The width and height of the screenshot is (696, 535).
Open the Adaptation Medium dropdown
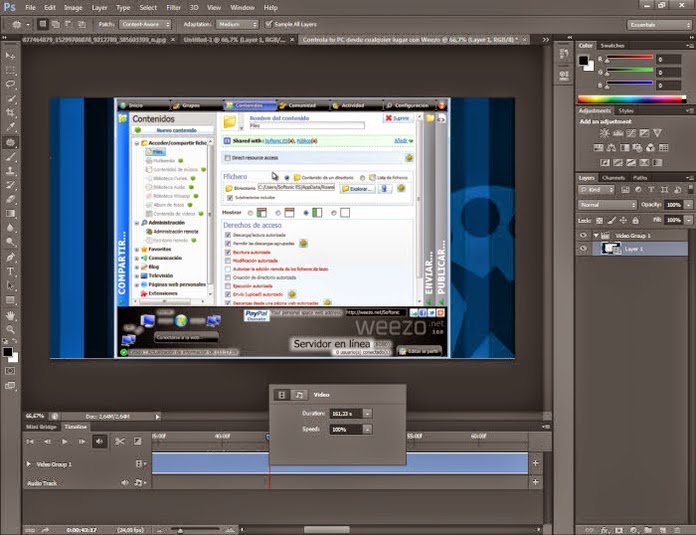[x=237, y=24]
